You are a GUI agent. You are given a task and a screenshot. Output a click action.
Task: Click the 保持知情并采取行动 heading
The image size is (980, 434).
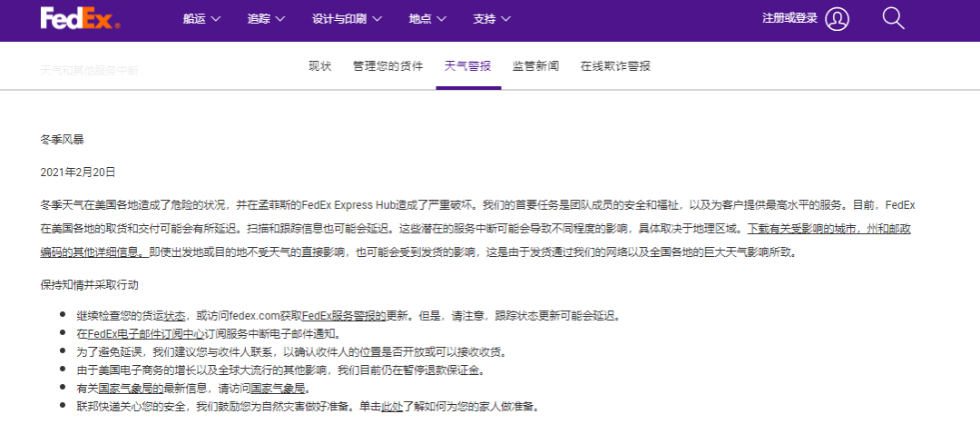89,285
